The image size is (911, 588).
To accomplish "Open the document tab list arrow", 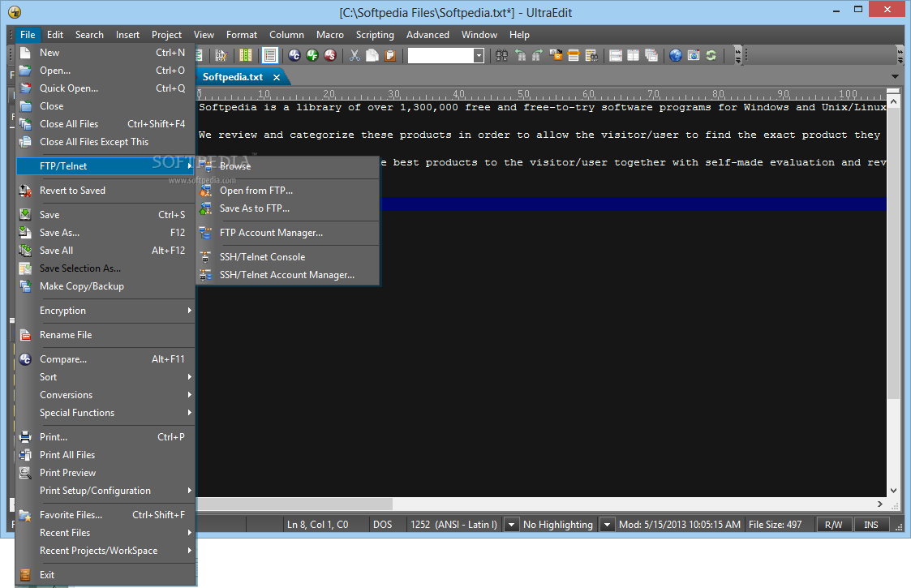I will (x=895, y=77).
